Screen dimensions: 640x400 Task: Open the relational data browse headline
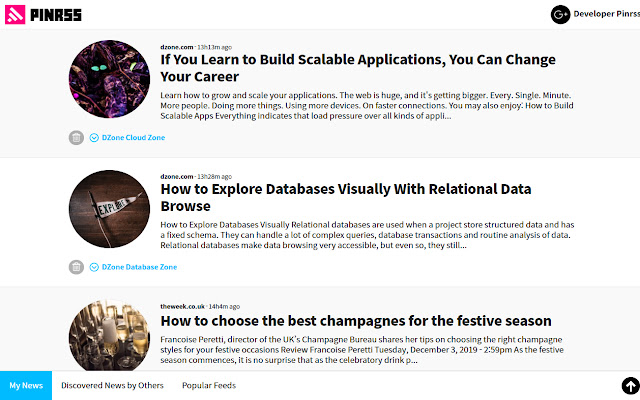(345, 197)
